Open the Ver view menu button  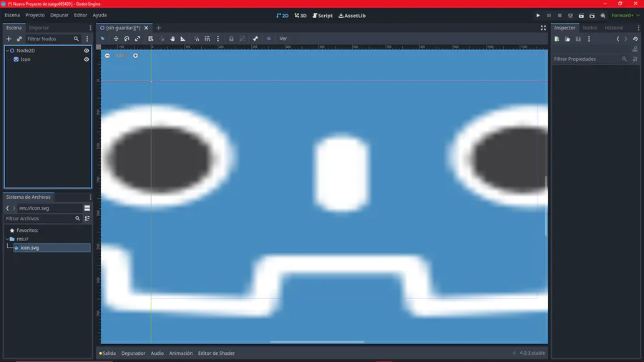point(283,39)
